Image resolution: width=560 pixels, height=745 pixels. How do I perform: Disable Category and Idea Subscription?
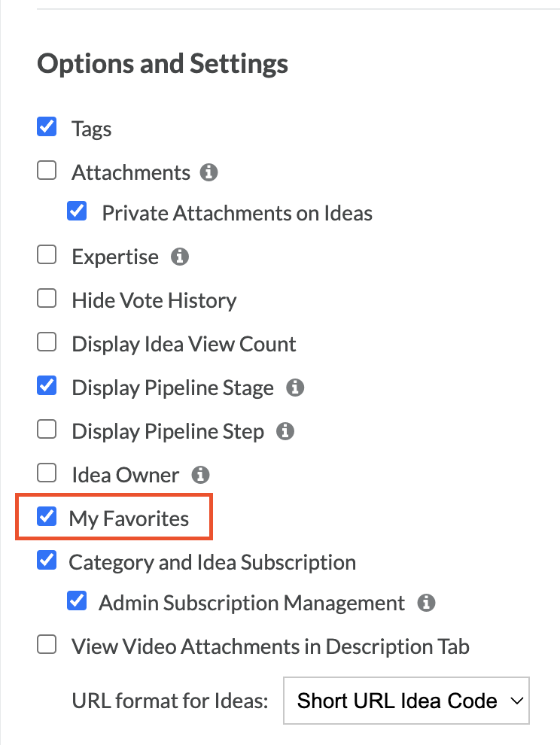tap(47, 560)
